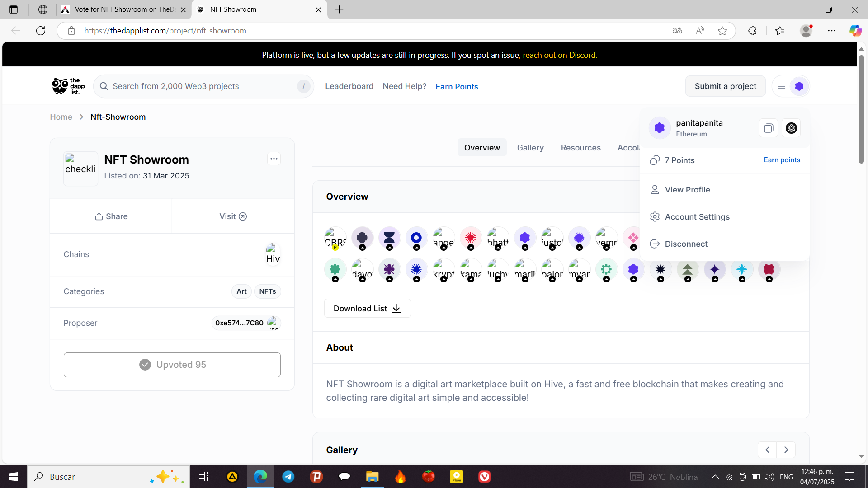Image resolution: width=868 pixels, height=488 pixels.
Task: Click the Art category tag
Action: click(x=241, y=291)
